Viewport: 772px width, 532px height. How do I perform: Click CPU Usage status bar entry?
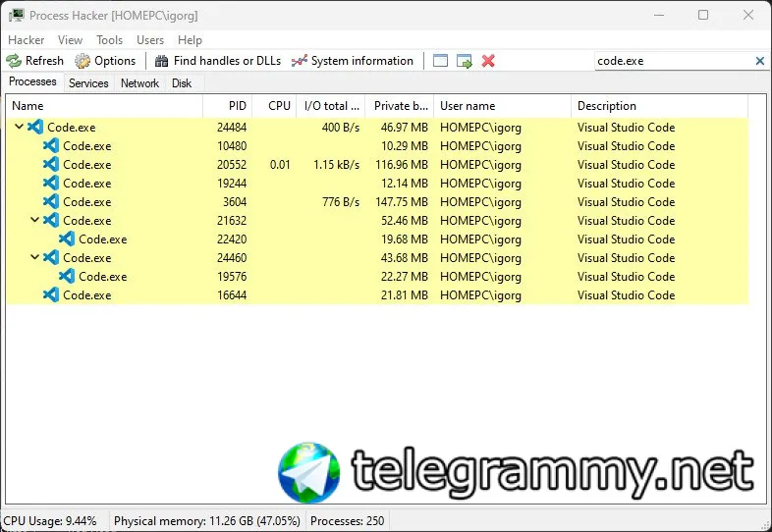(x=50, y=520)
